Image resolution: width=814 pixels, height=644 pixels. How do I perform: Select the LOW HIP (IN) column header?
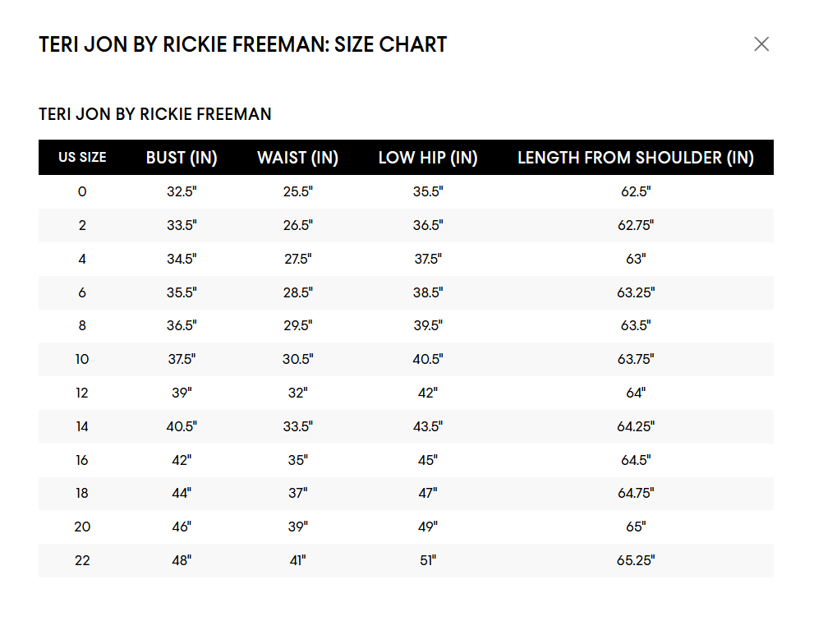point(428,158)
